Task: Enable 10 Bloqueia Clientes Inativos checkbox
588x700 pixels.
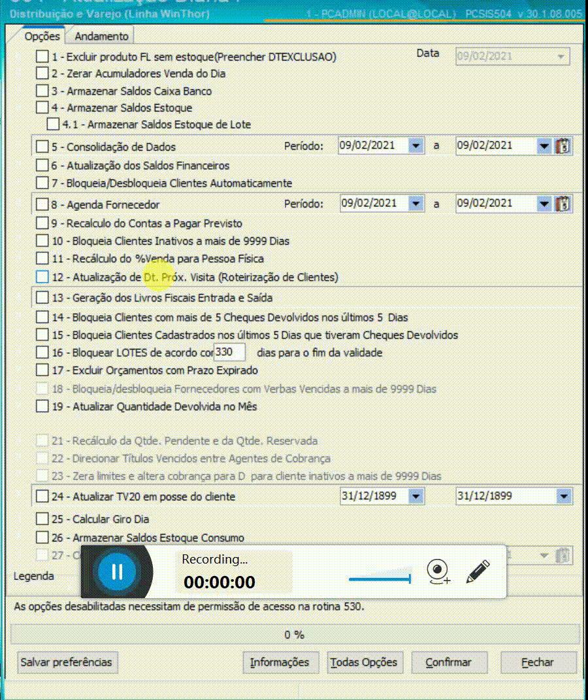Action: coord(42,241)
